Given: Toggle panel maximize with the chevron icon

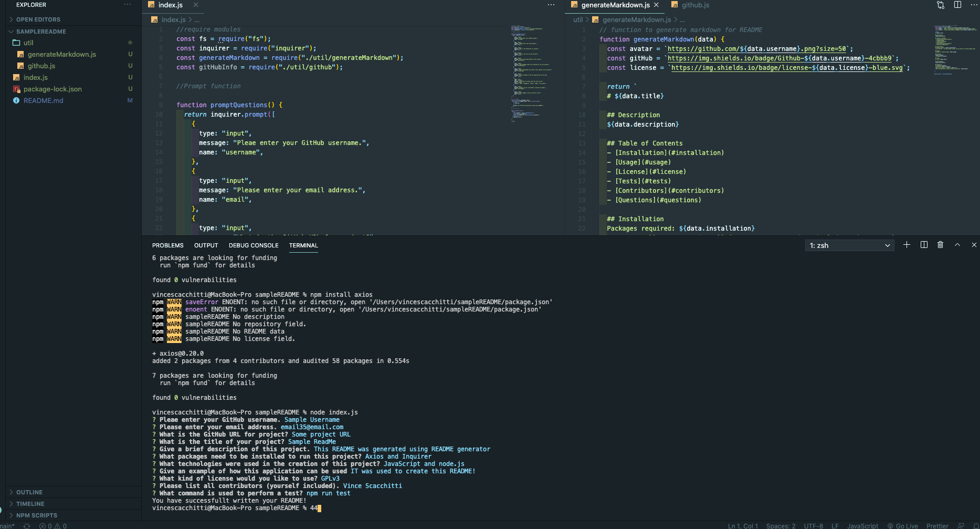Looking at the screenshot, I should (x=957, y=245).
